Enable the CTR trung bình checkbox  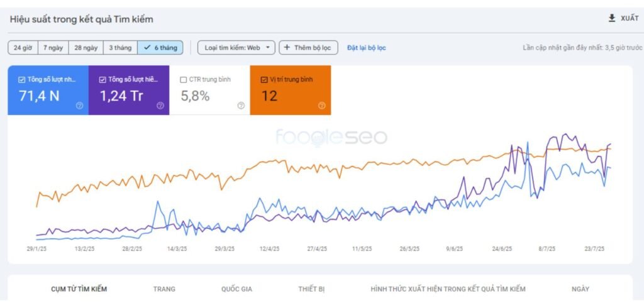[x=184, y=80]
